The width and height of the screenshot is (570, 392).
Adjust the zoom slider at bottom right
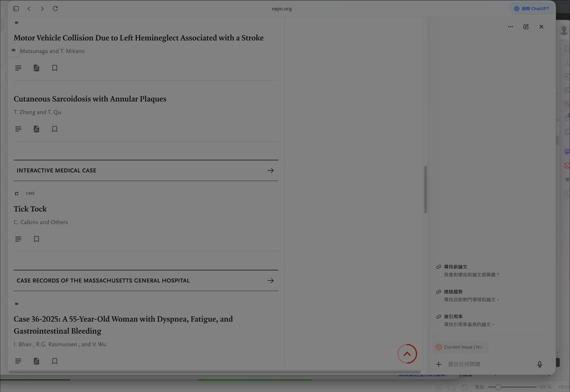tap(498, 387)
